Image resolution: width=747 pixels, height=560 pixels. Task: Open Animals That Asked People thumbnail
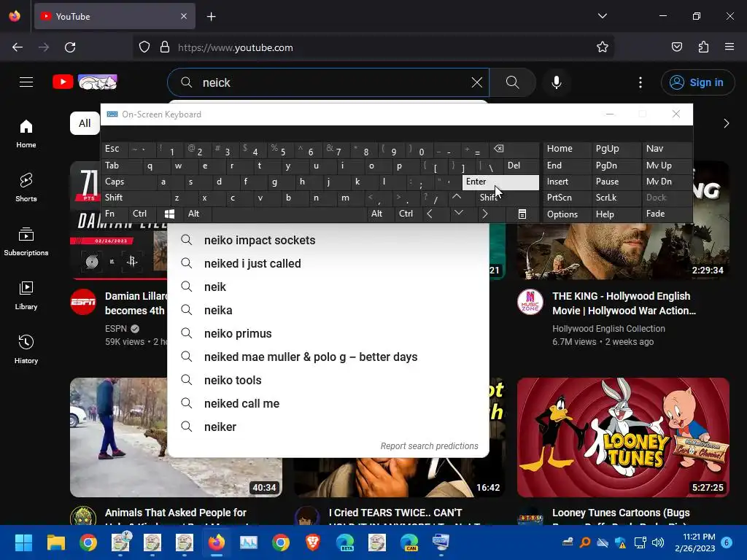[x=176, y=437]
